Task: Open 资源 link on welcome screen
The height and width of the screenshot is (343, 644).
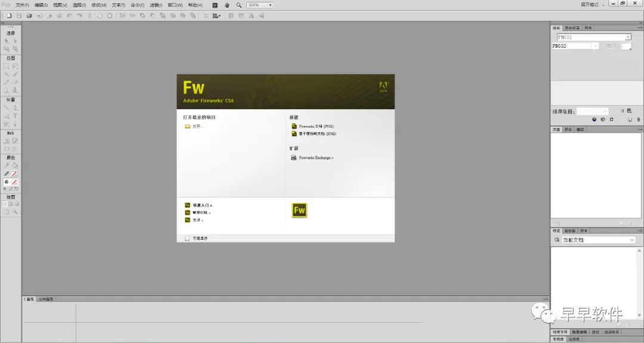Action: [198, 220]
